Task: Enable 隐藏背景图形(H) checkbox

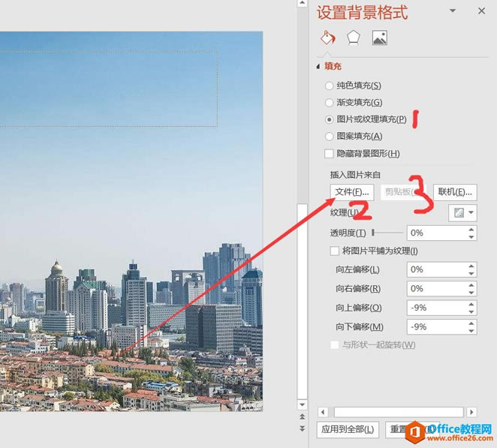Action: 329,154
